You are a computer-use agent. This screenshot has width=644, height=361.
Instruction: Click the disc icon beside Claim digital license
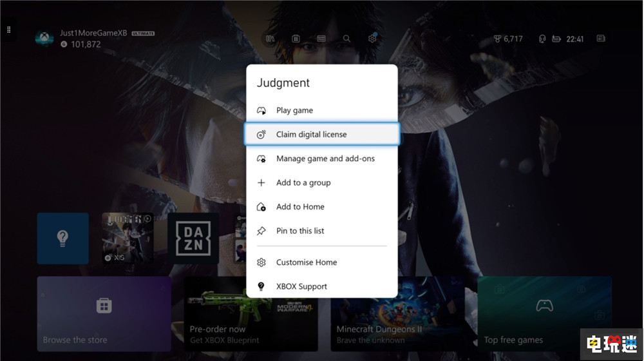click(x=261, y=135)
